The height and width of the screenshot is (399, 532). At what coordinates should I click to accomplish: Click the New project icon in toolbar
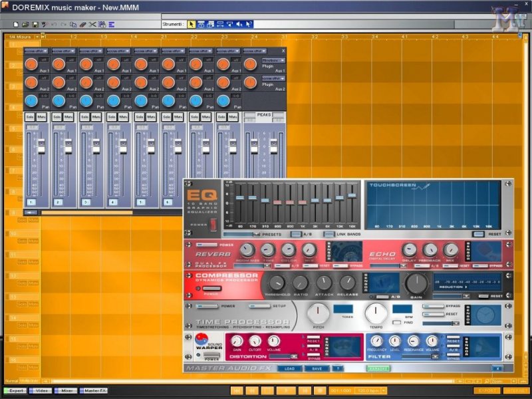[15, 25]
